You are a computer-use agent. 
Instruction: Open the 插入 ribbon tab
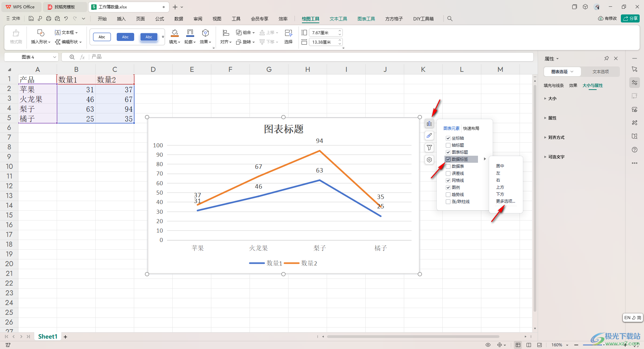pyautogui.click(x=121, y=19)
